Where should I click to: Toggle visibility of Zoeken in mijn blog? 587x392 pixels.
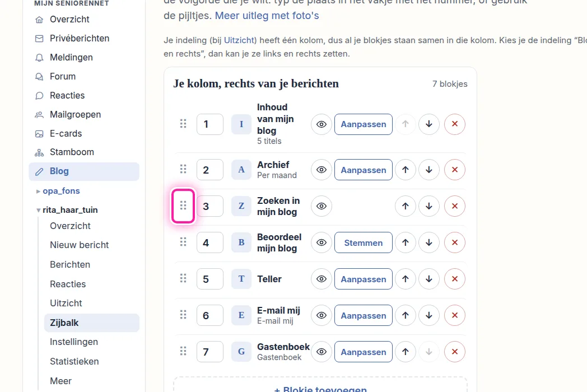coord(322,206)
